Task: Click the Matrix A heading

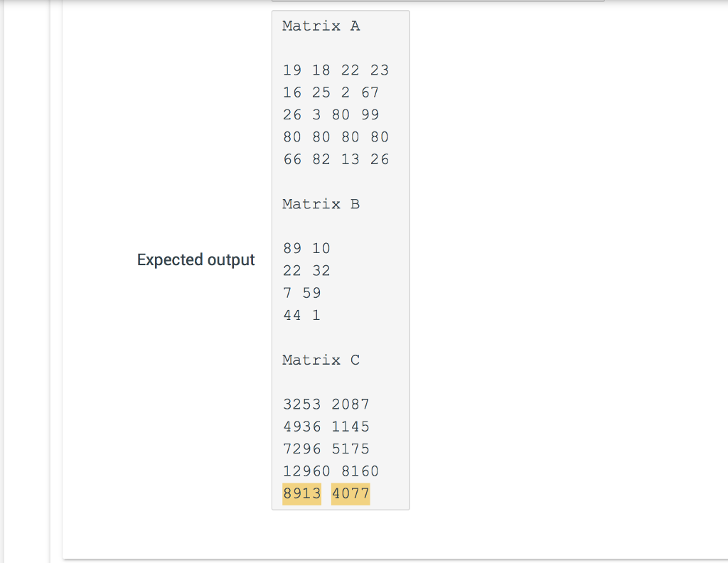Action: pos(321,26)
